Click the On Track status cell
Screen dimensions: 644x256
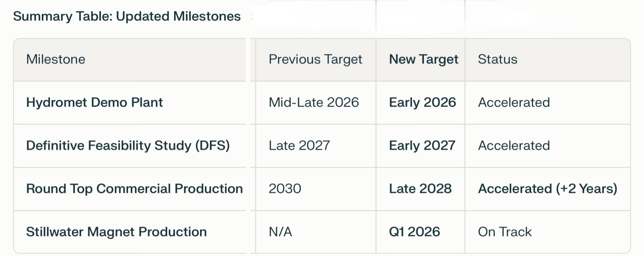[x=505, y=232]
